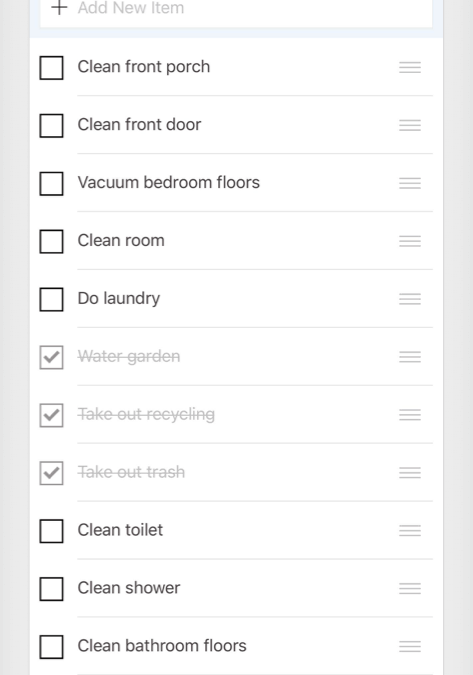The height and width of the screenshot is (675, 473).
Task: Click the reorder handle on Vacuum bedroom floors
Action: coord(410,183)
